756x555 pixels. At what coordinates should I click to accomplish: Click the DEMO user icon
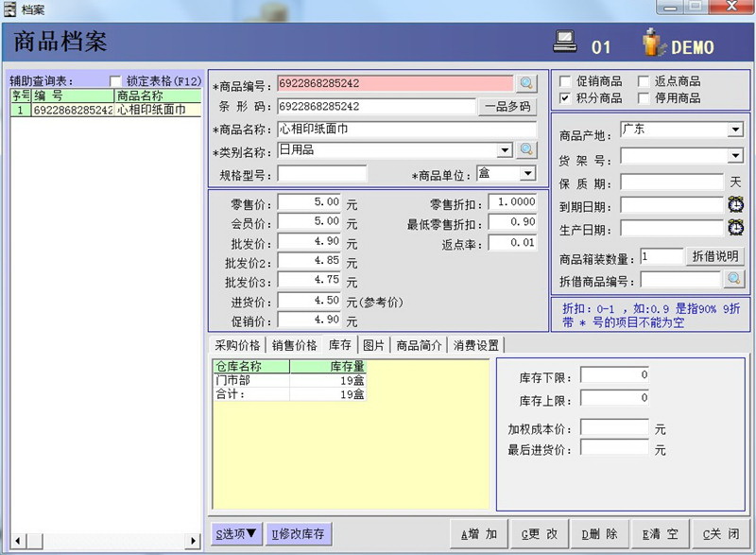tap(652, 41)
